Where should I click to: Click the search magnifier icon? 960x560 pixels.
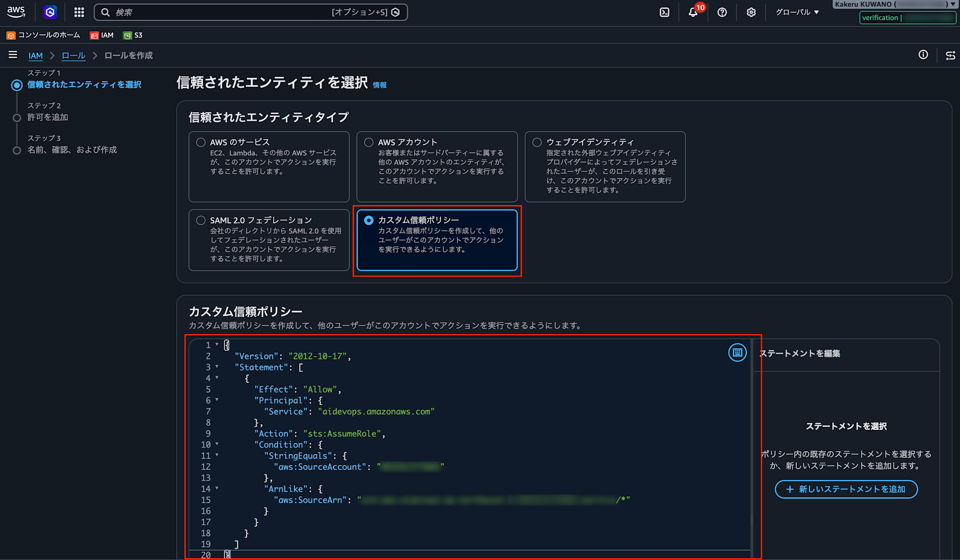point(106,12)
